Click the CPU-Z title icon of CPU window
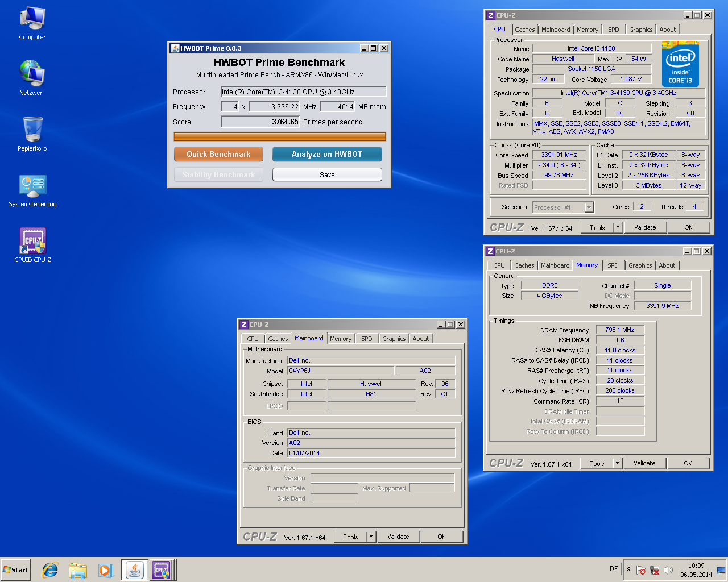Image resolution: width=728 pixels, height=582 pixels. [x=490, y=15]
